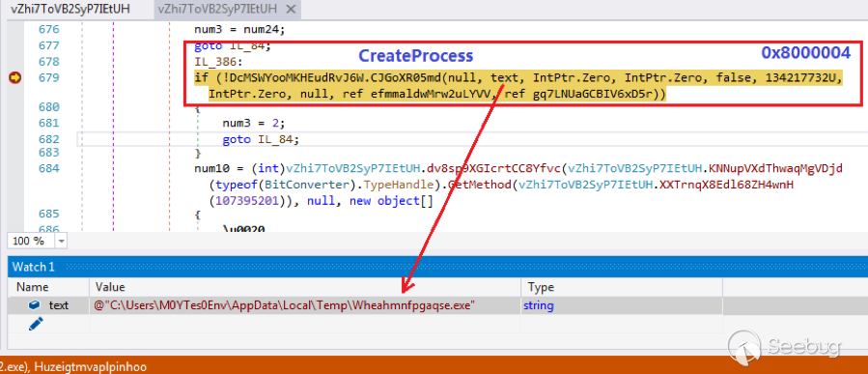Click the Watch 1 panel title
The width and height of the screenshot is (868, 374).
[34, 267]
